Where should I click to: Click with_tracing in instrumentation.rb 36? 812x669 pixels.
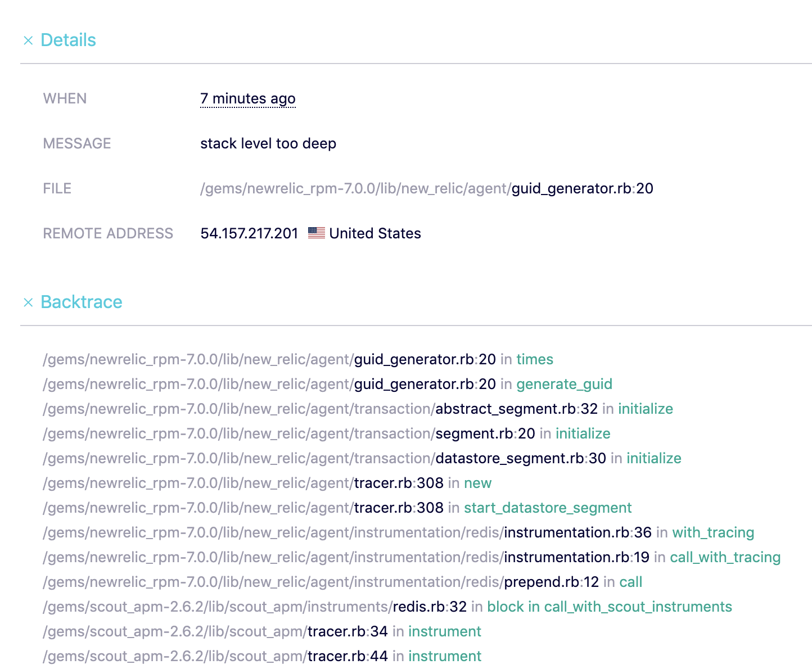coord(713,532)
